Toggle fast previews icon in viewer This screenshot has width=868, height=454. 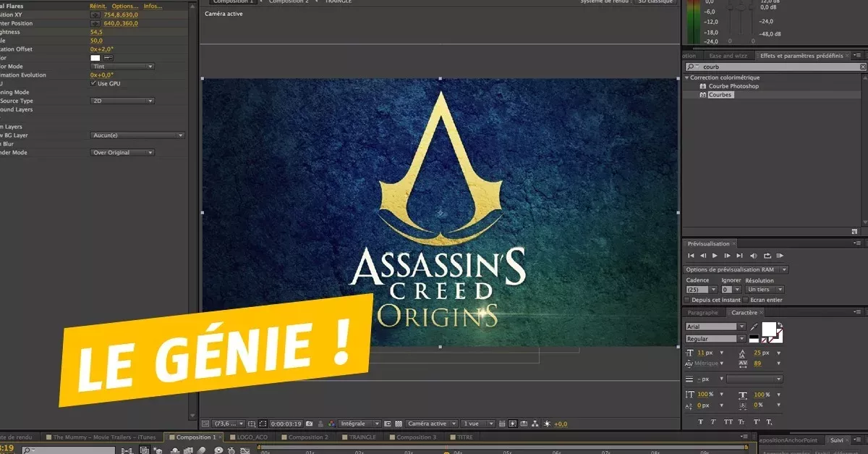[x=513, y=424]
